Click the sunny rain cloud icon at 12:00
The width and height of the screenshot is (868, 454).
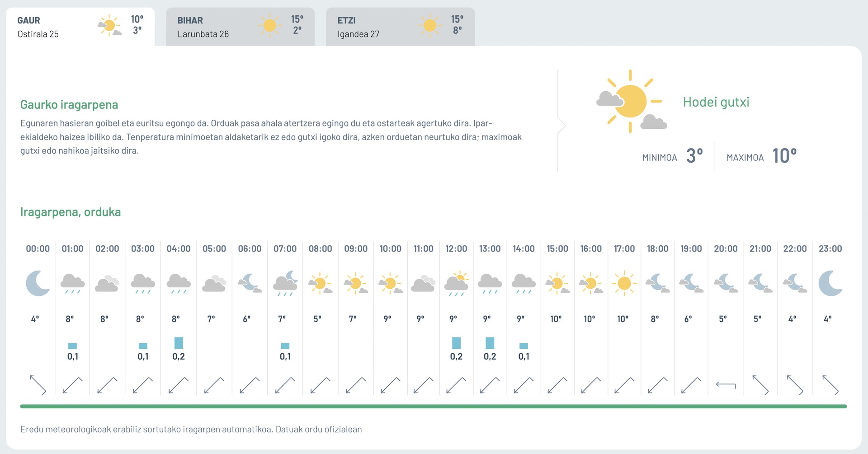[457, 284]
